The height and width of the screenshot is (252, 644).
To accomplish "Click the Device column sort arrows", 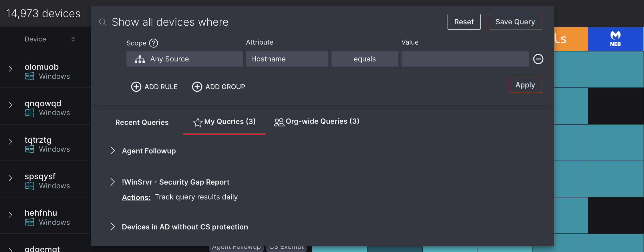I will click(x=73, y=39).
